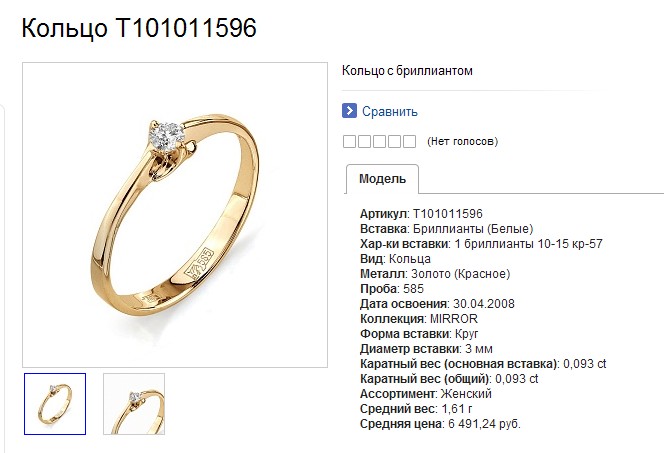Click the article number T101011596 in details
664x453 pixels.
(x=448, y=214)
